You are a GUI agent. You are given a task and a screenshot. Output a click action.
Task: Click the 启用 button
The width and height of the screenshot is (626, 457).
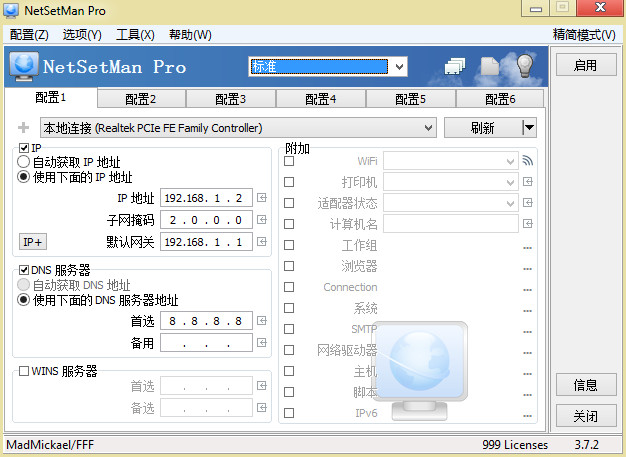coord(586,65)
